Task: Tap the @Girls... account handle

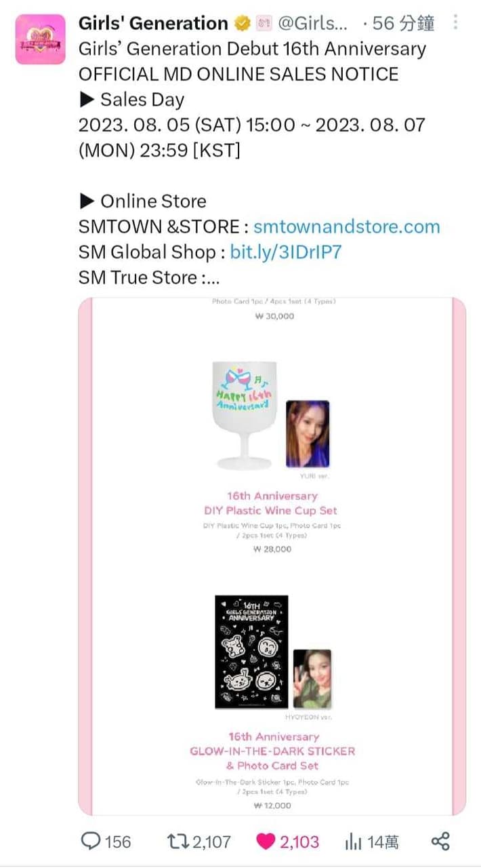Action: pyautogui.click(x=314, y=23)
